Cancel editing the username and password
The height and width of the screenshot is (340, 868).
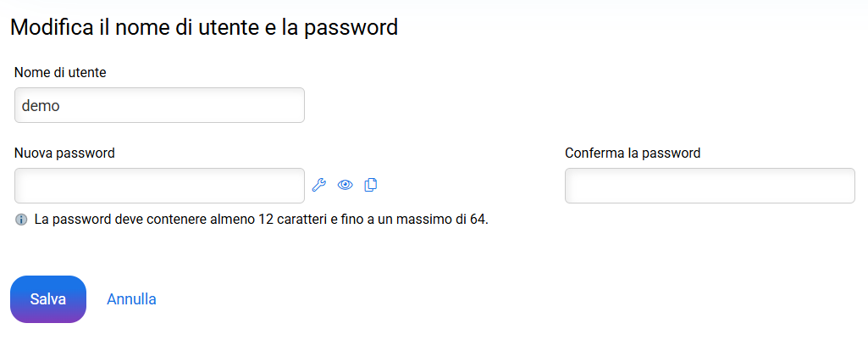tap(131, 299)
